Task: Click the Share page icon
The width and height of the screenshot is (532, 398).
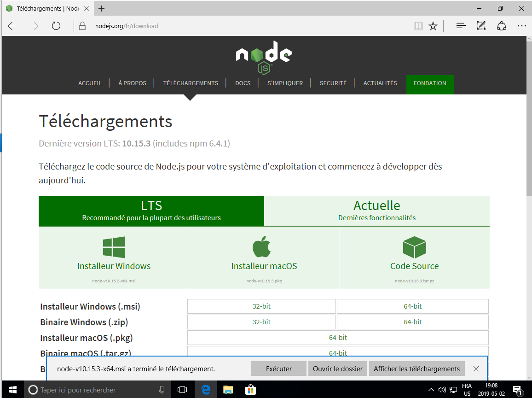Action: click(x=502, y=26)
